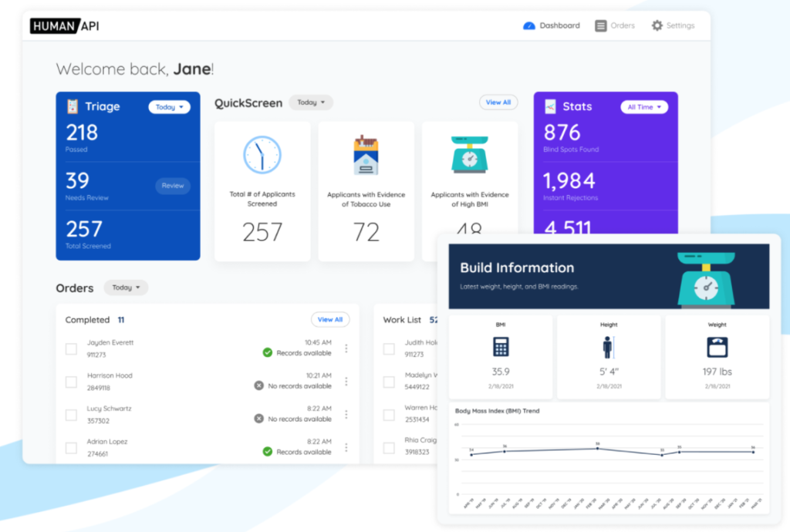Check the box next to Jayden Everett
This screenshot has width=790, height=532.
tap(71, 348)
